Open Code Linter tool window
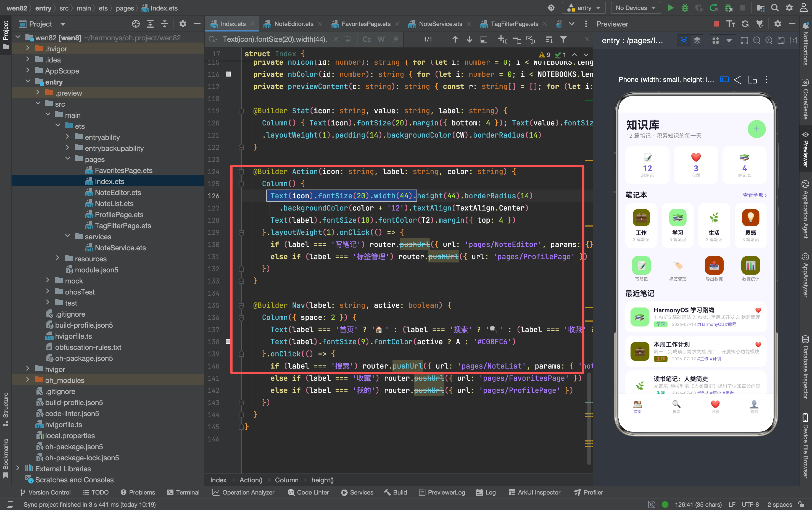The width and height of the screenshot is (812, 510). [x=308, y=492]
